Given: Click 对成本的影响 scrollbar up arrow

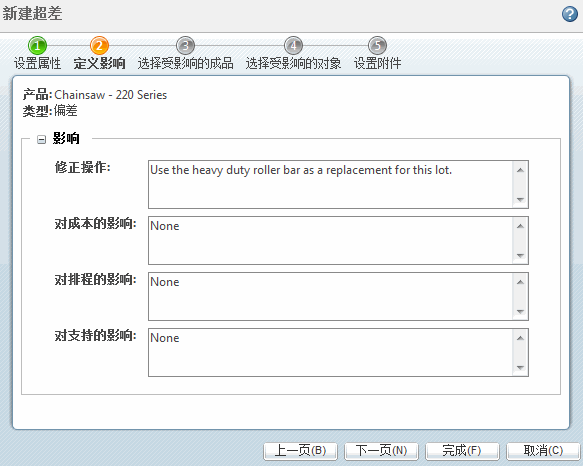Looking at the screenshot, I should [x=520, y=226].
